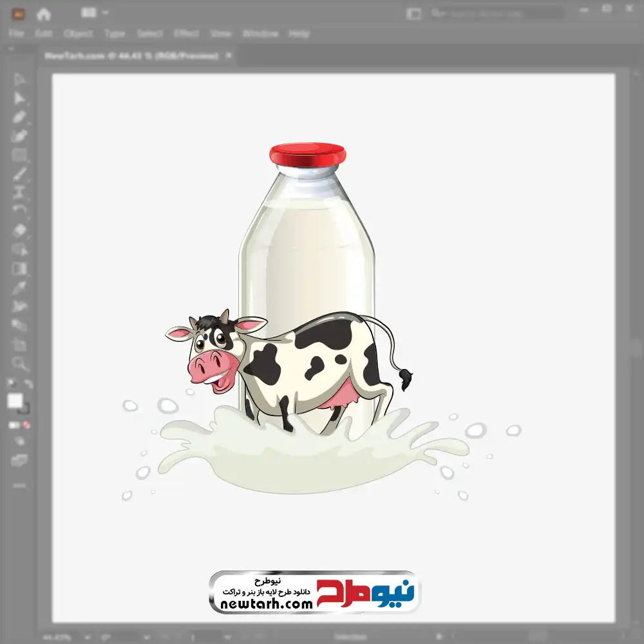Select the Zoom magnifier tool
This screenshot has width=644, height=644.
coord(20,363)
